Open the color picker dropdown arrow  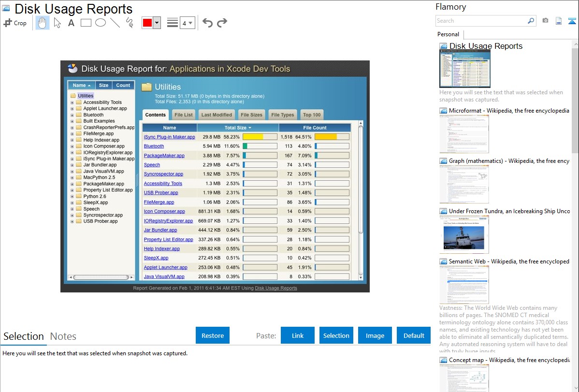[157, 23]
